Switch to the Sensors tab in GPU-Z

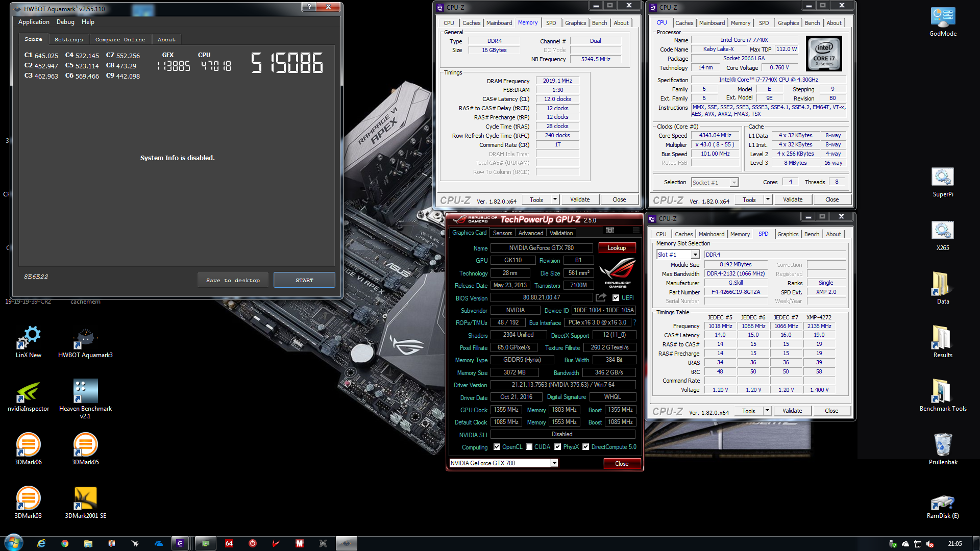[x=502, y=233]
